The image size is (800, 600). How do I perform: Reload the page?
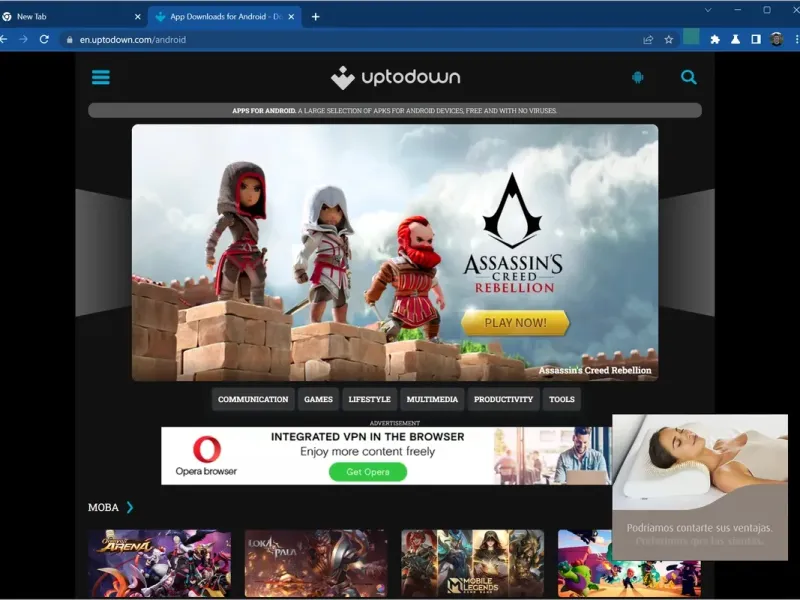click(44, 39)
